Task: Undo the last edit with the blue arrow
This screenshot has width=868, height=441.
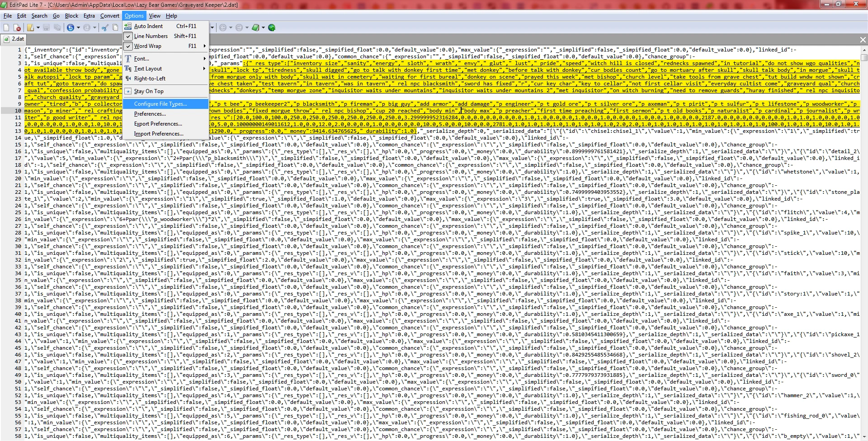Action: (x=71, y=28)
